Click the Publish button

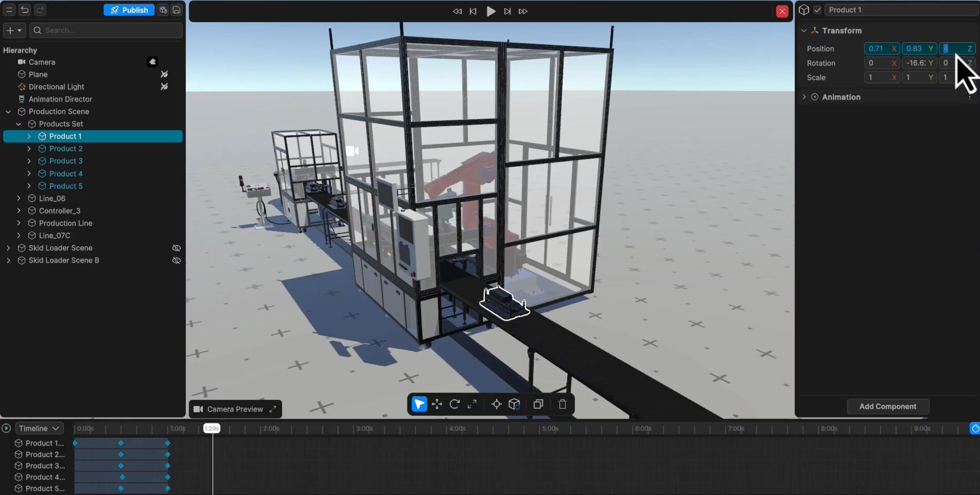pyautogui.click(x=129, y=10)
